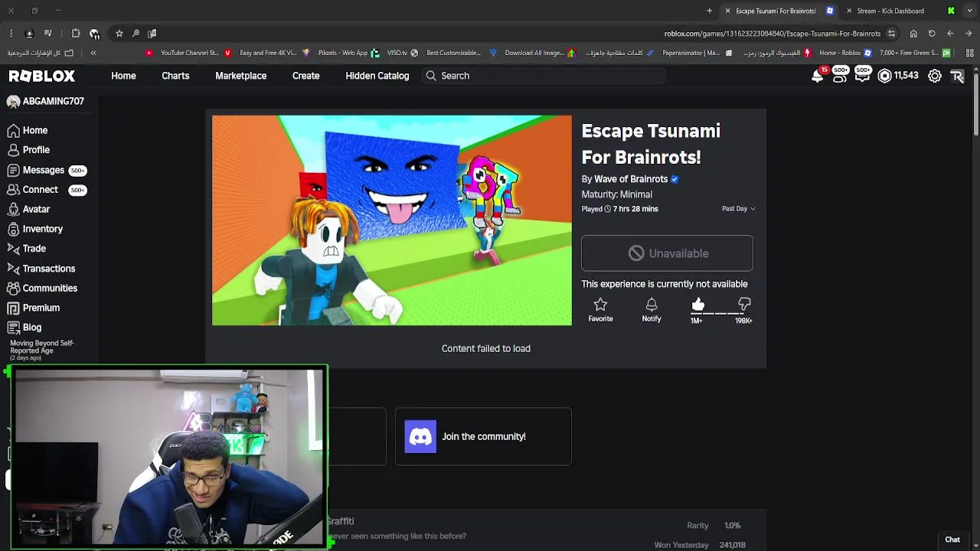Click the Favorite star icon
980x551 pixels.
(x=600, y=305)
